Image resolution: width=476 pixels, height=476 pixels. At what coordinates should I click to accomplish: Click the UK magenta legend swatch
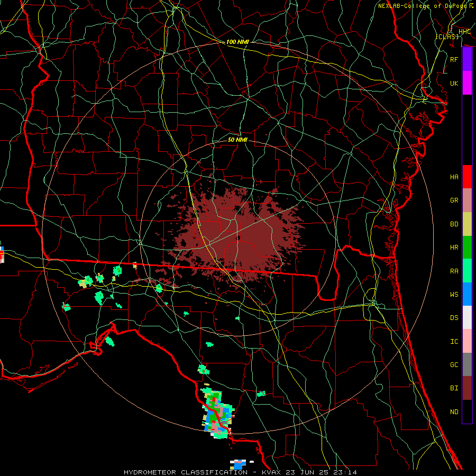tap(467, 83)
